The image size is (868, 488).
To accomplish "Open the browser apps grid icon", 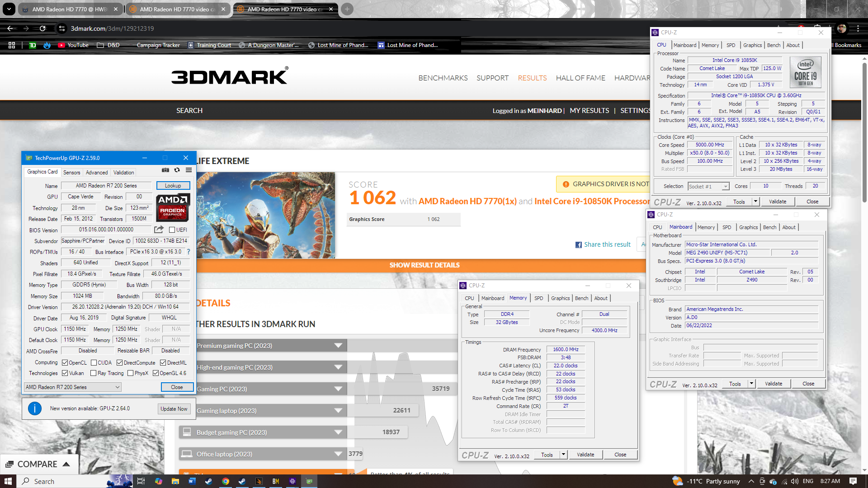I will pyautogui.click(x=12, y=45).
